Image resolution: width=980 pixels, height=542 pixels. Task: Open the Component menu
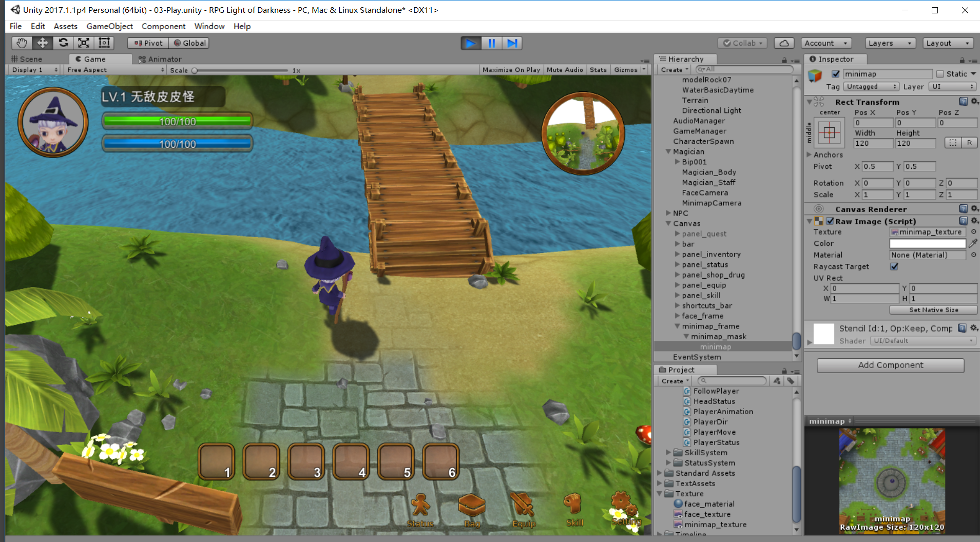(163, 26)
